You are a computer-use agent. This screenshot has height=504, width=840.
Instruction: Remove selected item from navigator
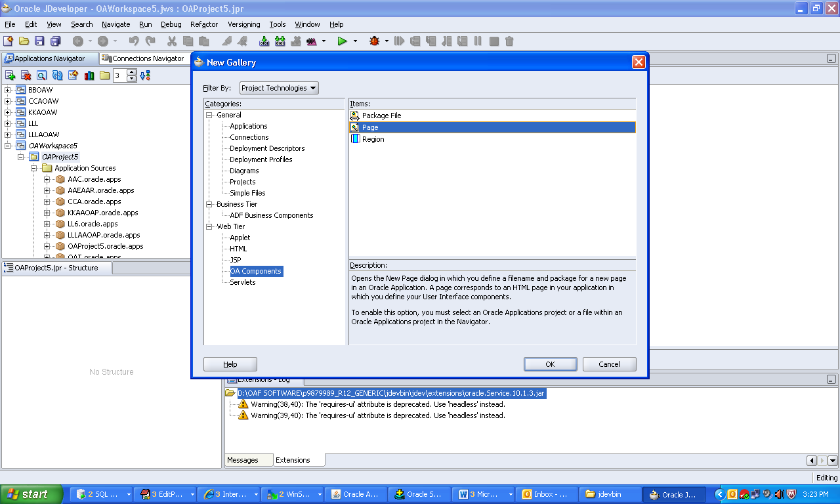pyautogui.click(x=25, y=75)
